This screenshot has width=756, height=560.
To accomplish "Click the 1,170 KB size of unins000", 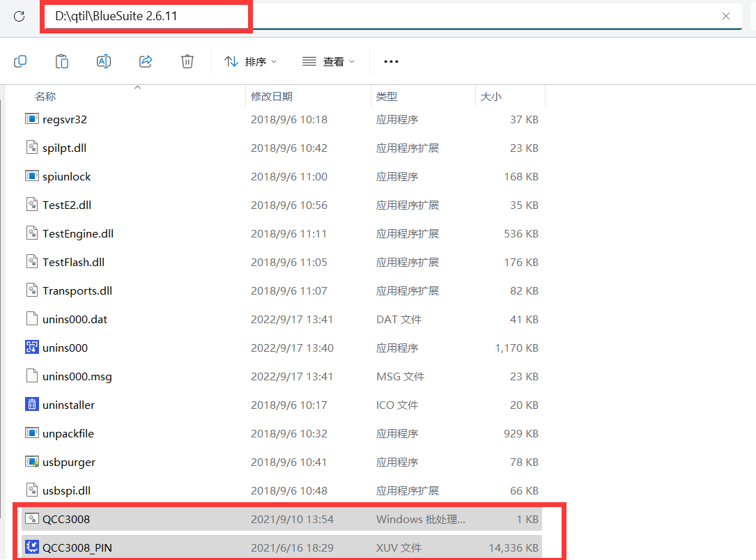I will pos(516,348).
